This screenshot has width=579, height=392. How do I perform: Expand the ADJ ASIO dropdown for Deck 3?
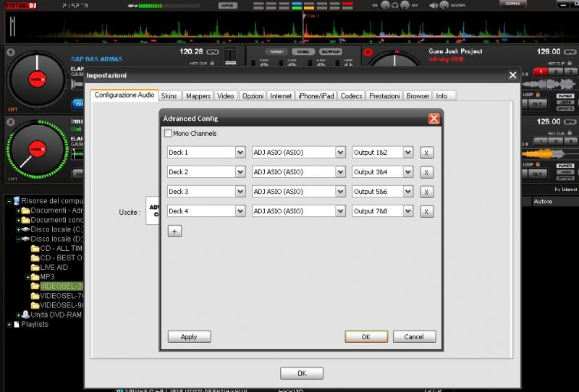pos(340,192)
